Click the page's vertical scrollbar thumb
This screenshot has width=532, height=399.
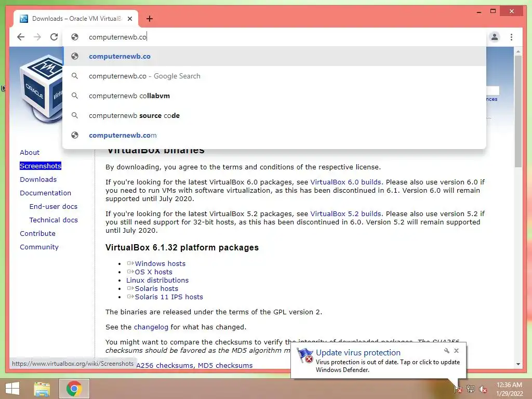coord(518,111)
